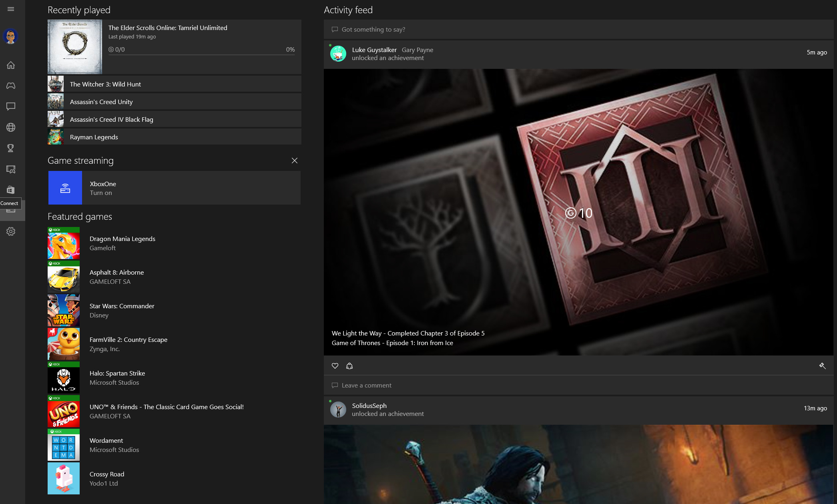Open Star Wars: Commander thumbnail

[x=64, y=310]
